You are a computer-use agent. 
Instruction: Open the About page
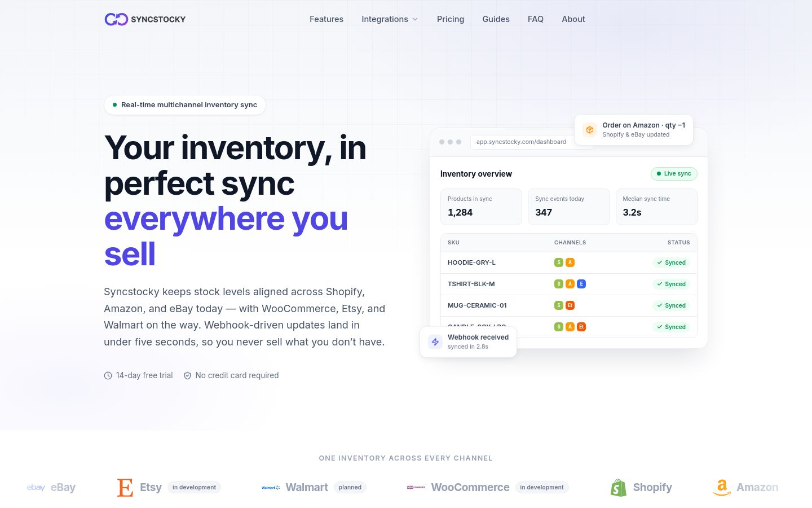pos(573,19)
